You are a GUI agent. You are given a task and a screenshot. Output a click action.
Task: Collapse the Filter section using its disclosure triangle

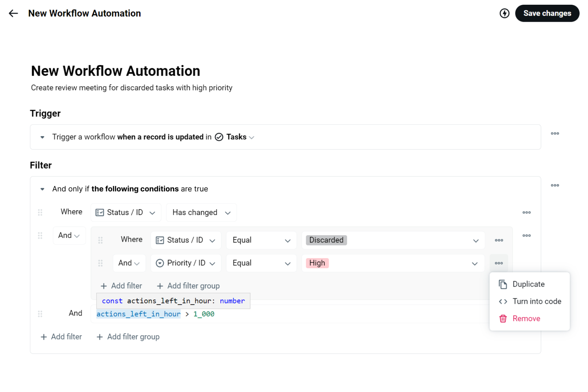point(42,189)
